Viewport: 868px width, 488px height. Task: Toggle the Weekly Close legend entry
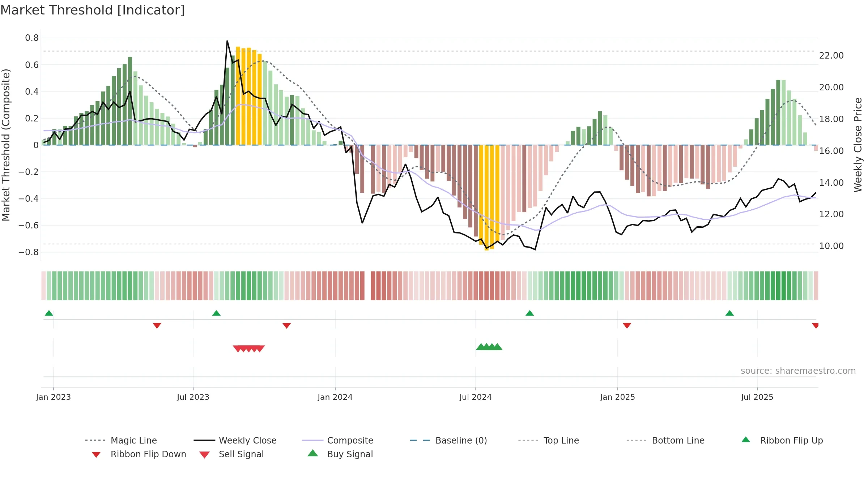(235, 440)
